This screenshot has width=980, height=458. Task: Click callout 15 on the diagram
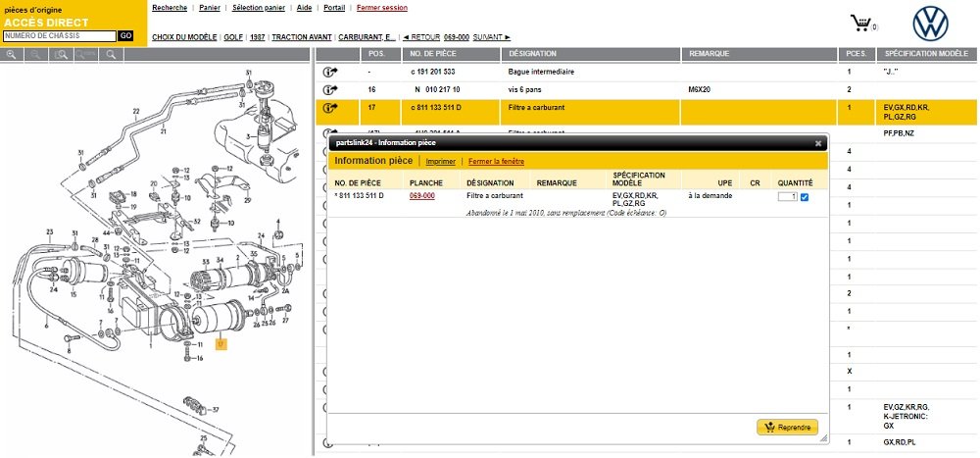73,294
